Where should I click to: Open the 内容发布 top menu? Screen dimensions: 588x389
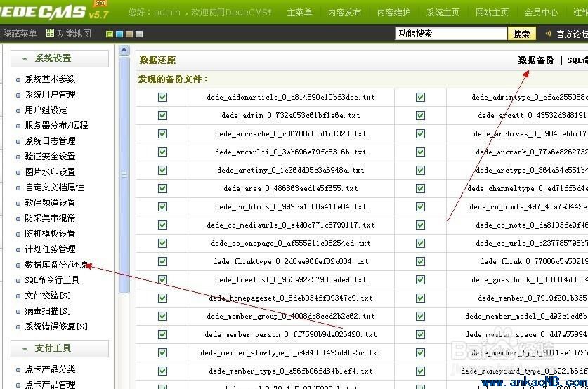pos(345,13)
